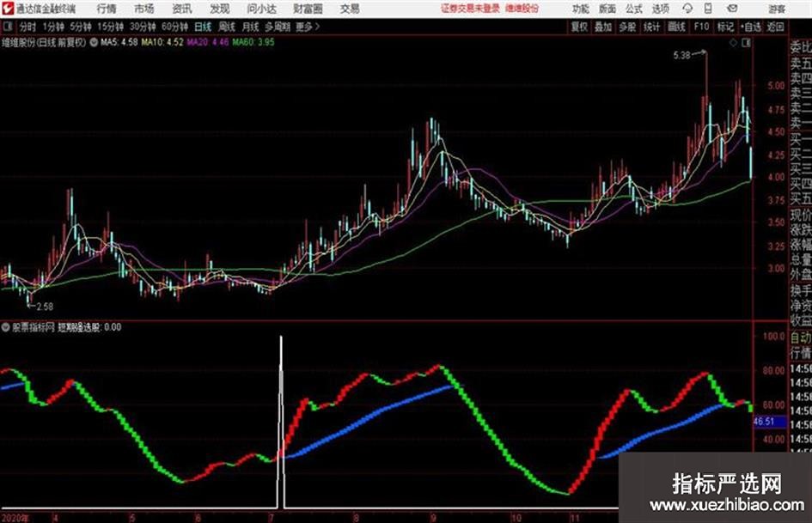The image size is (812, 523).
Task: Switch to the 5分钟 period tab
Action: (80, 27)
